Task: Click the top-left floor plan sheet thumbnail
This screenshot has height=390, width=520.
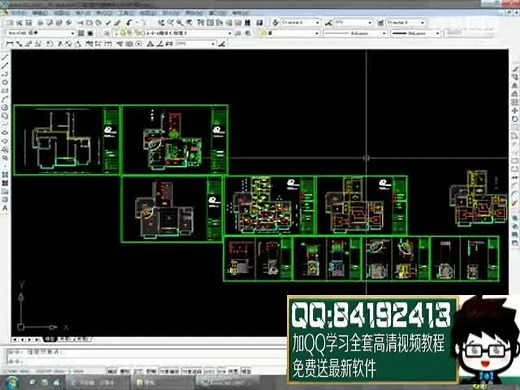Action: [67, 140]
